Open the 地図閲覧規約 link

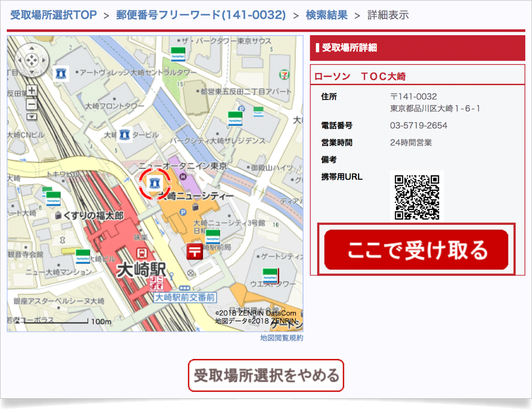coord(282,338)
